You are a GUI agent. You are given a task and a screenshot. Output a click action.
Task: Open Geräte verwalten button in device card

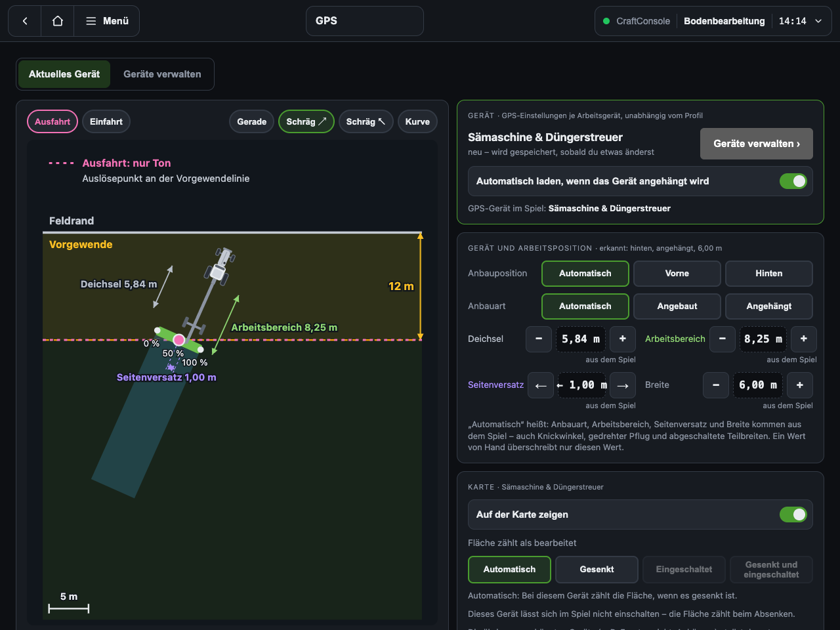[x=757, y=144]
